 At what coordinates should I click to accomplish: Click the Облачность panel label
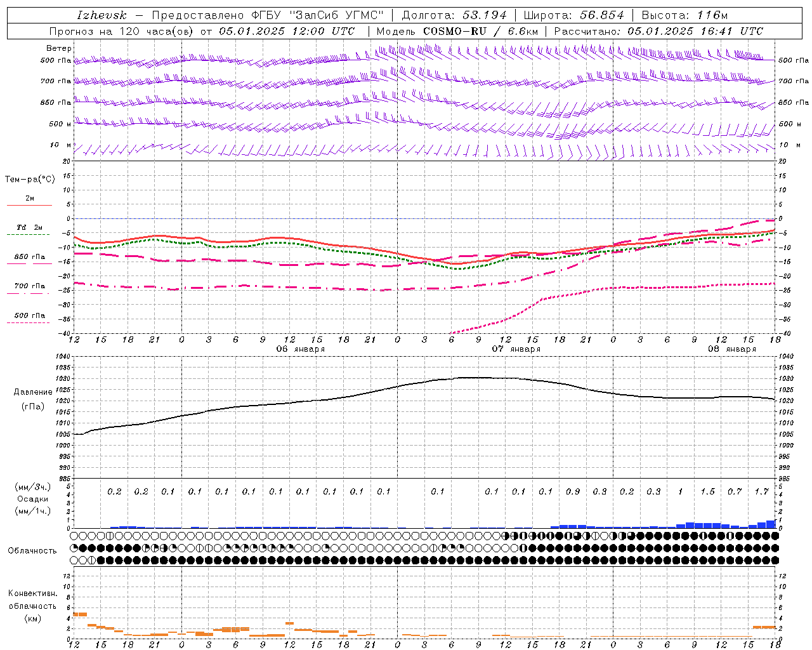tap(32, 550)
